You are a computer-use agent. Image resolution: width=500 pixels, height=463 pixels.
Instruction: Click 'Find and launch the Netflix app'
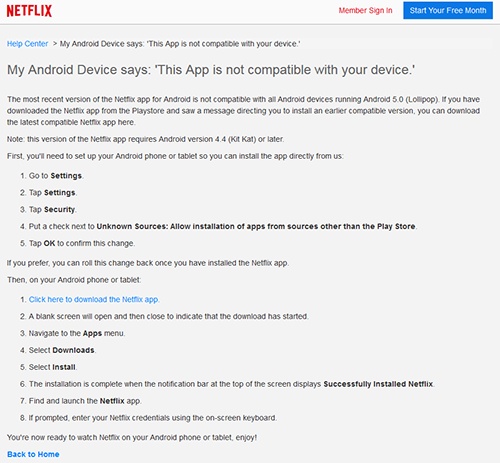click(x=85, y=401)
